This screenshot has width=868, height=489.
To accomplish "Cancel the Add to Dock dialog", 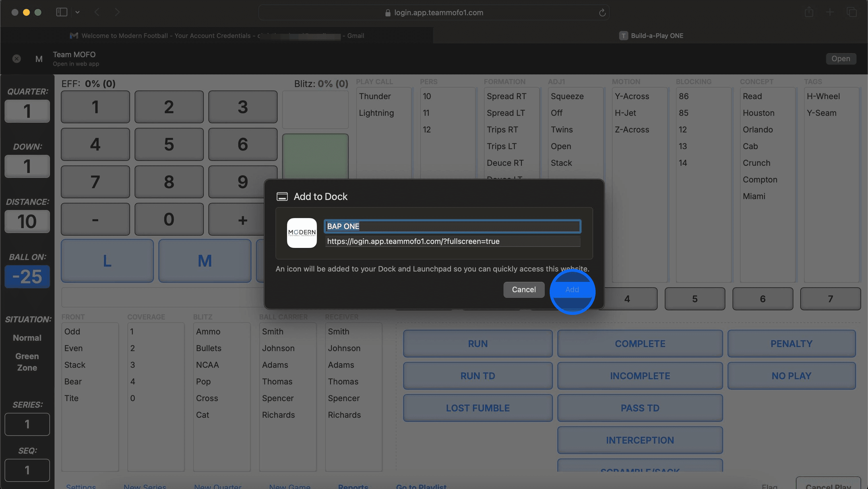I will coord(524,289).
